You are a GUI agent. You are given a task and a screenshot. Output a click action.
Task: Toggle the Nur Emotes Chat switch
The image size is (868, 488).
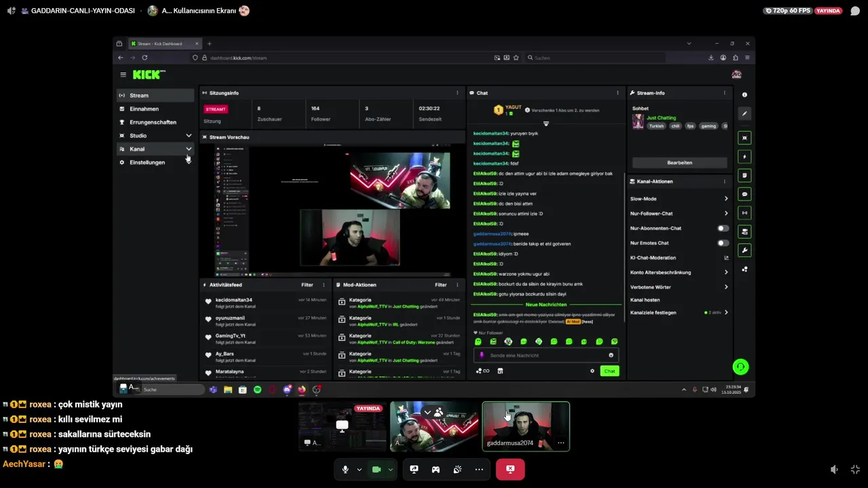click(x=724, y=243)
